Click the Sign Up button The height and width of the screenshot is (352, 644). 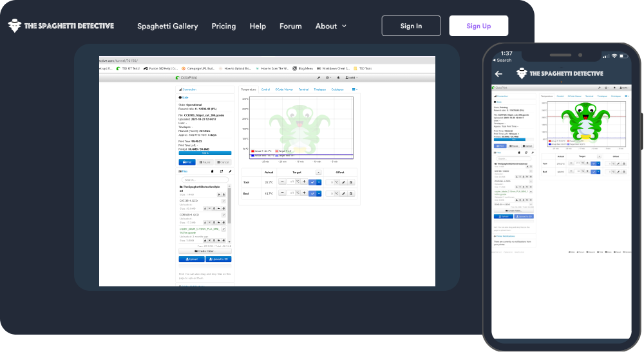coord(478,26)
